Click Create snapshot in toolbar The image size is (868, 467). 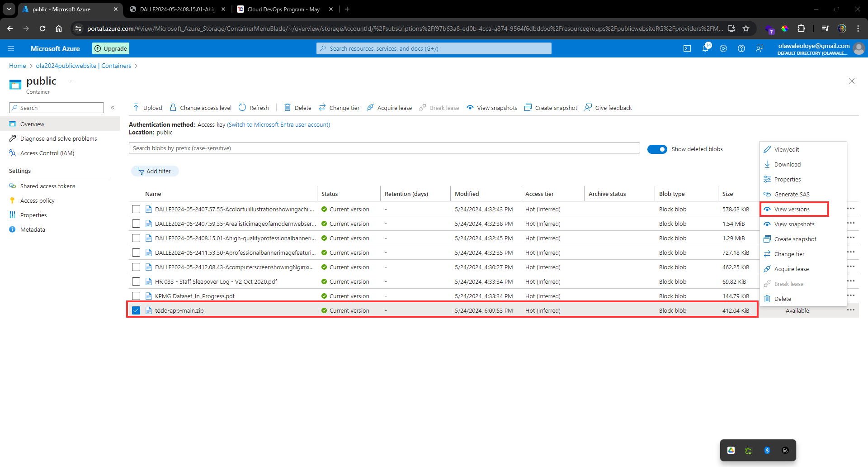[551, 108]
